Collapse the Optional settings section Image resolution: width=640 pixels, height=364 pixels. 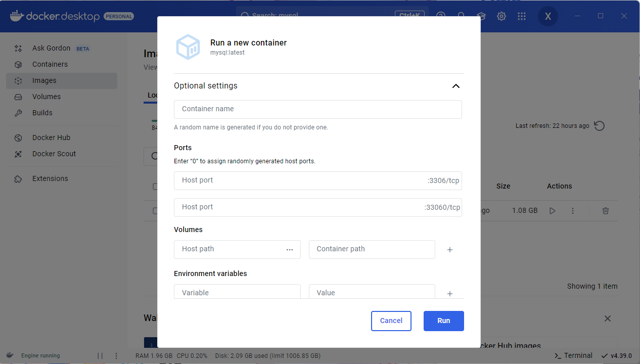(455, 86)
